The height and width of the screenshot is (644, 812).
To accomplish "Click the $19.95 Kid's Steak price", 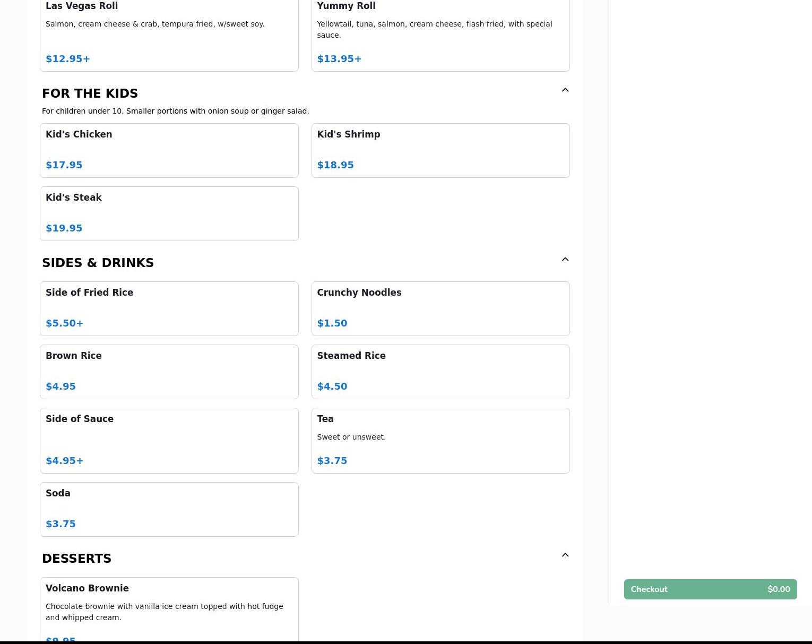I will click(64, 228).
